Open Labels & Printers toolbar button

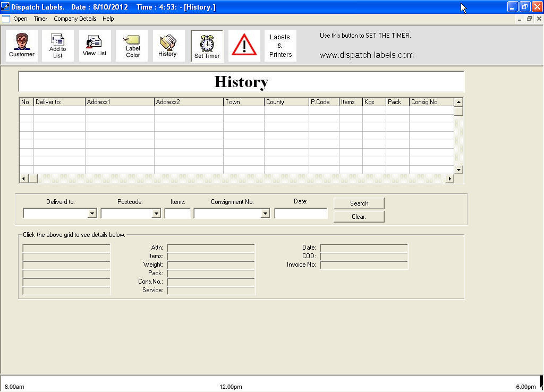click(280, 46)
